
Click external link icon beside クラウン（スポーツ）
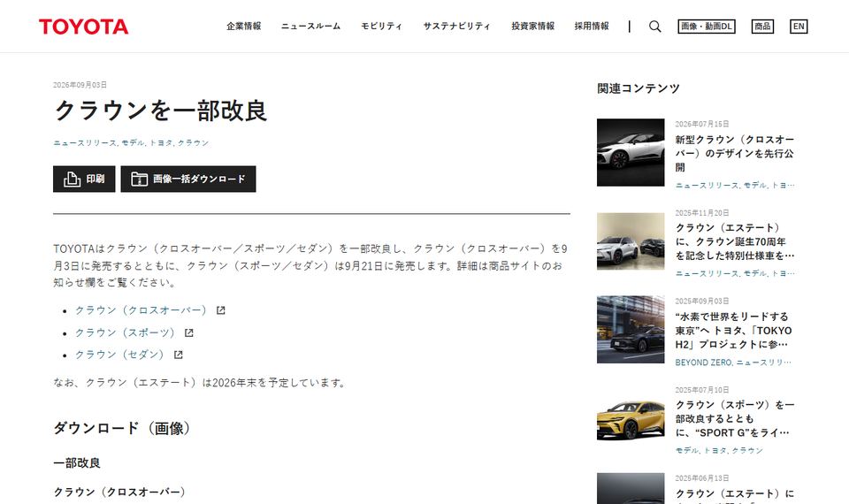click(188, 332)
